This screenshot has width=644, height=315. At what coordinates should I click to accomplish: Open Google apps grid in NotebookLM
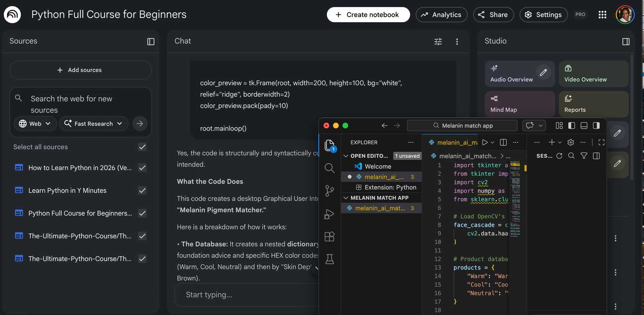pyautogui.click(x=602, y=14)
